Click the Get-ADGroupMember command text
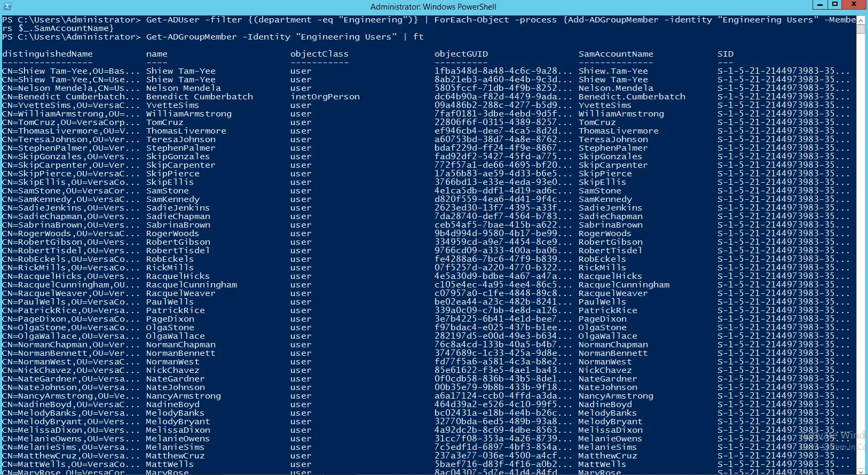 tap(192, 37)
